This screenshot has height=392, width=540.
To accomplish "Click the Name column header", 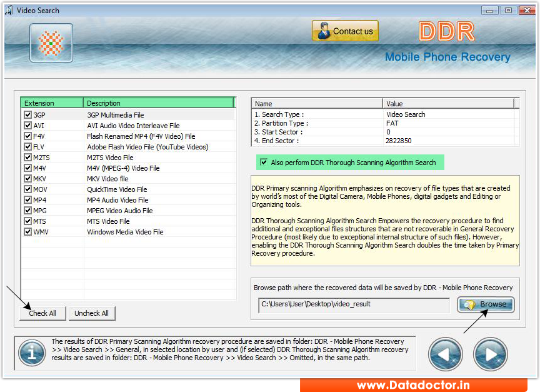I will coord(317,103).
